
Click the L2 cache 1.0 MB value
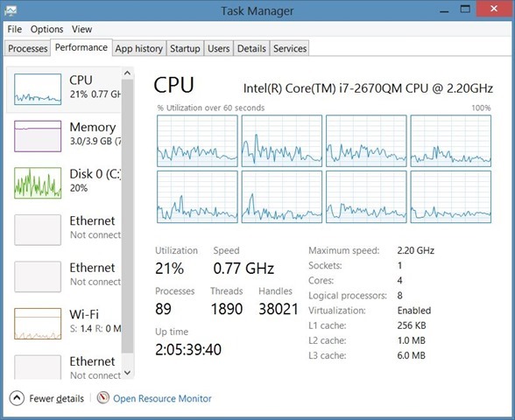click(412, 340)
